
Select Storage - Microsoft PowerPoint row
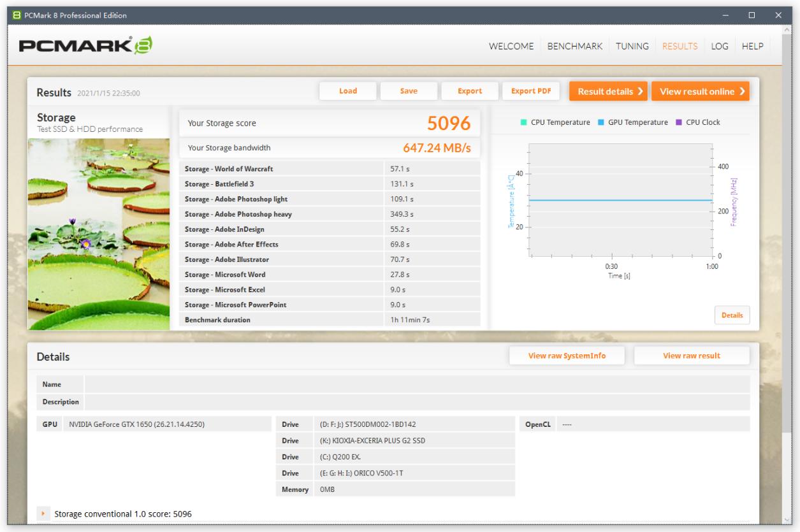click(330, 305)
